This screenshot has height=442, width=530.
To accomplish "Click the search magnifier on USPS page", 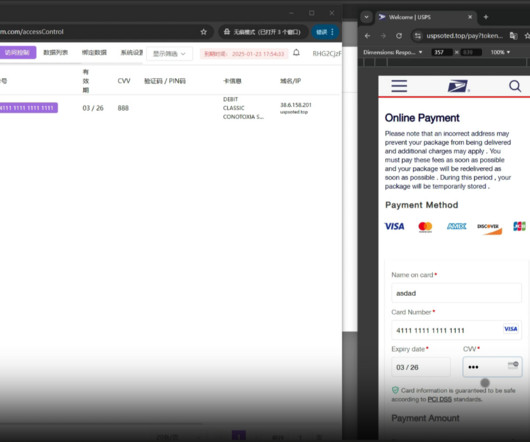I will click(515, 86).
